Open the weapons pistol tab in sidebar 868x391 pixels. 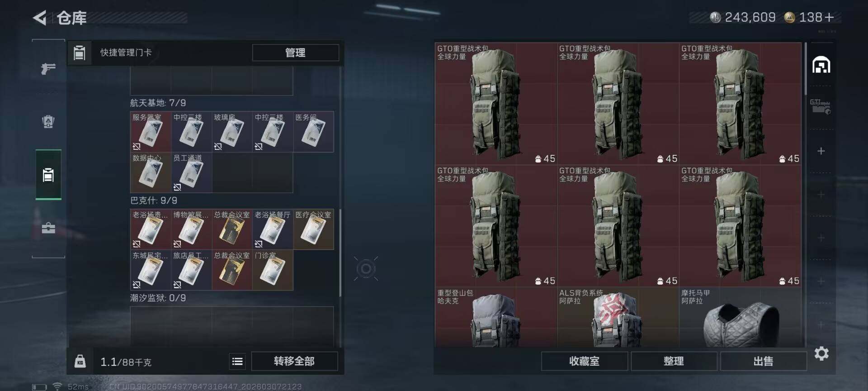(48, 68)
